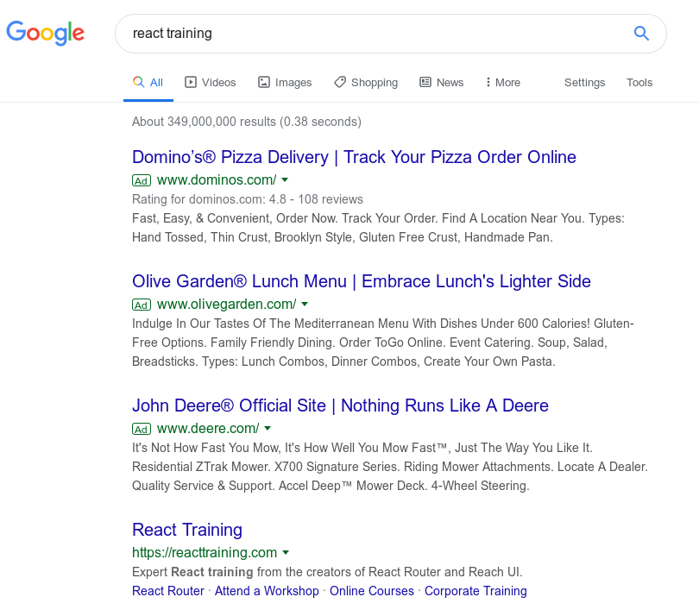699x616 pixels.
Task: Open the React Training result title link
Action: pos(187,530)
